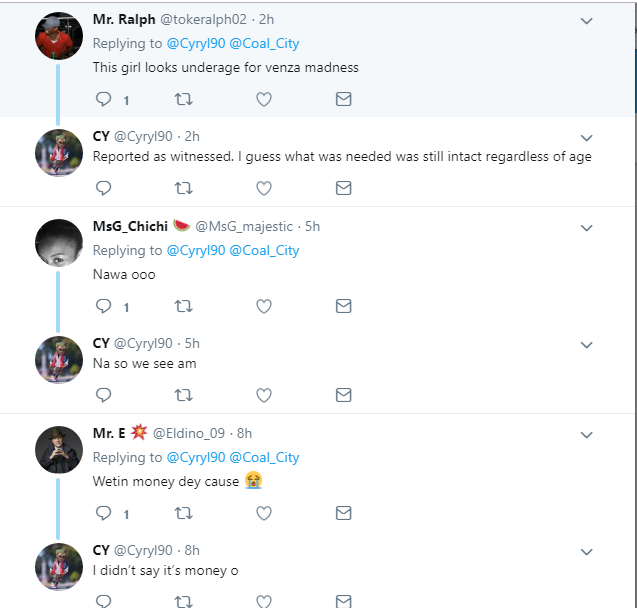Retweet Mr. Ralph's venza madness tweet
Image resolution: width=637 pixels, height=608 pixels.
tap(184, 99)
